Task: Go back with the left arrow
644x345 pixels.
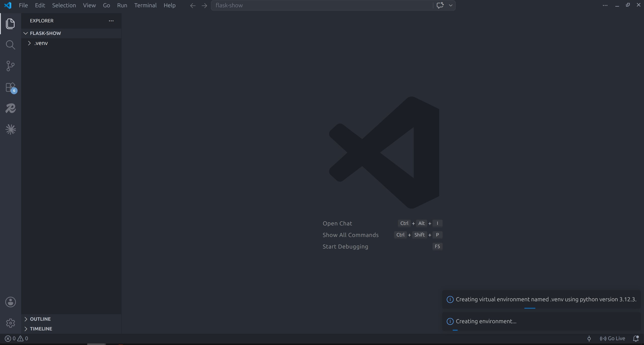Action: (x=193, y=6)
